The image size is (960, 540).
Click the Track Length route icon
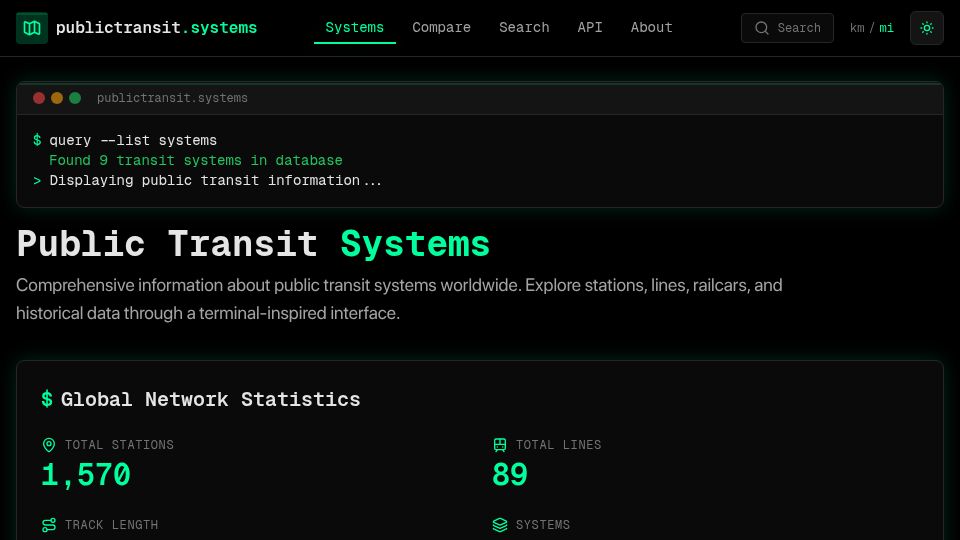pos(49,525)
